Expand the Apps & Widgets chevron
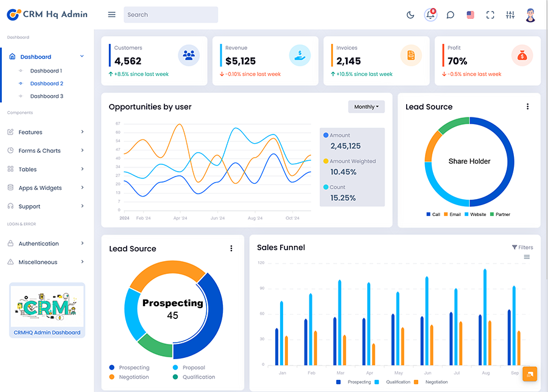Viewport: 548px width, 392px height. 82,187
